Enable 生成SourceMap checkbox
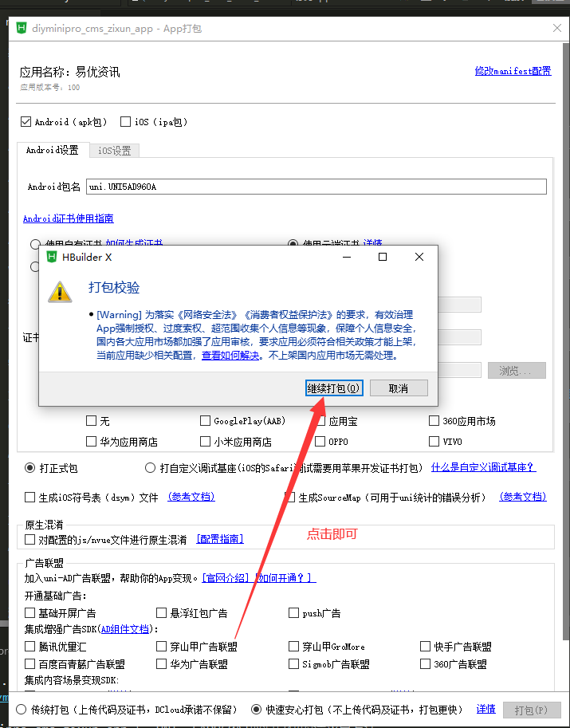The width and height of the screenshot is (570, 728). 290,498
